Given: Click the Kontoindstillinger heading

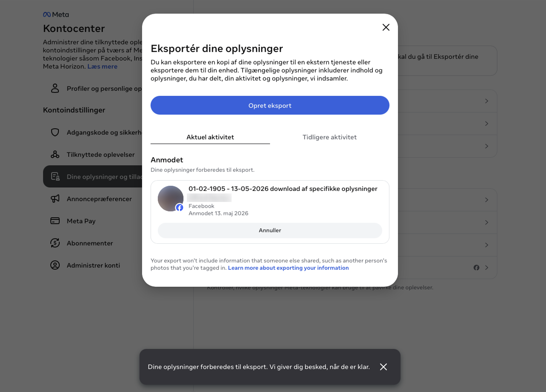Looking at the screenshot, I should pos(74,110).
